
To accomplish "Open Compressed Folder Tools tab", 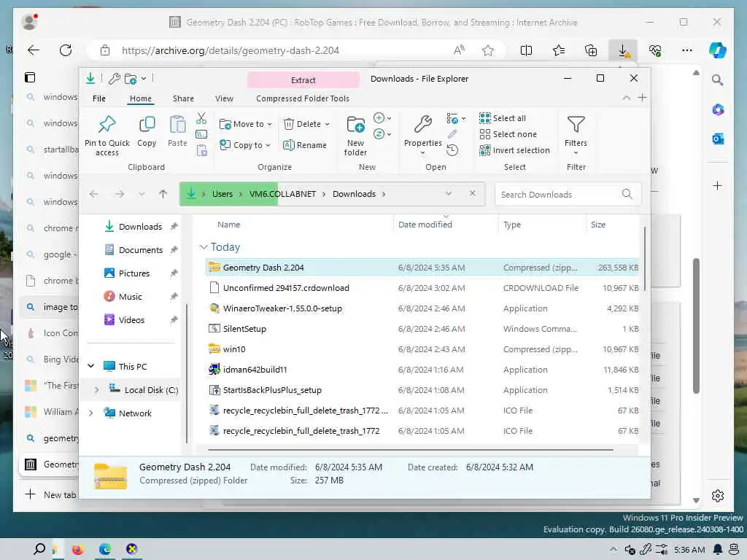I will click(303, 98).
